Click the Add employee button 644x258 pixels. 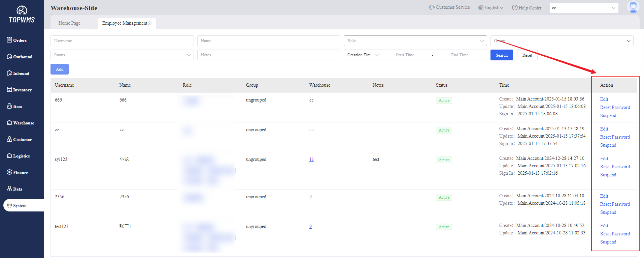[60, 69]
